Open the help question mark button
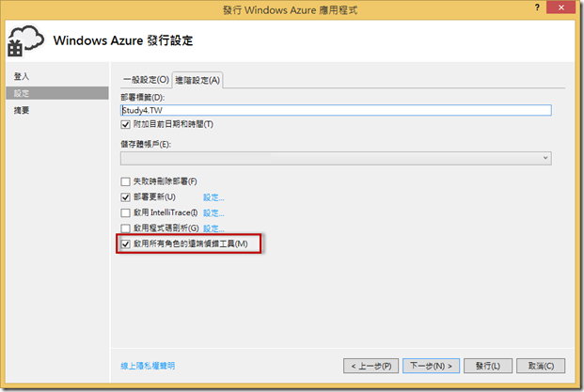The height and width of the screenshot is (392, 584). tap(537, 8)
